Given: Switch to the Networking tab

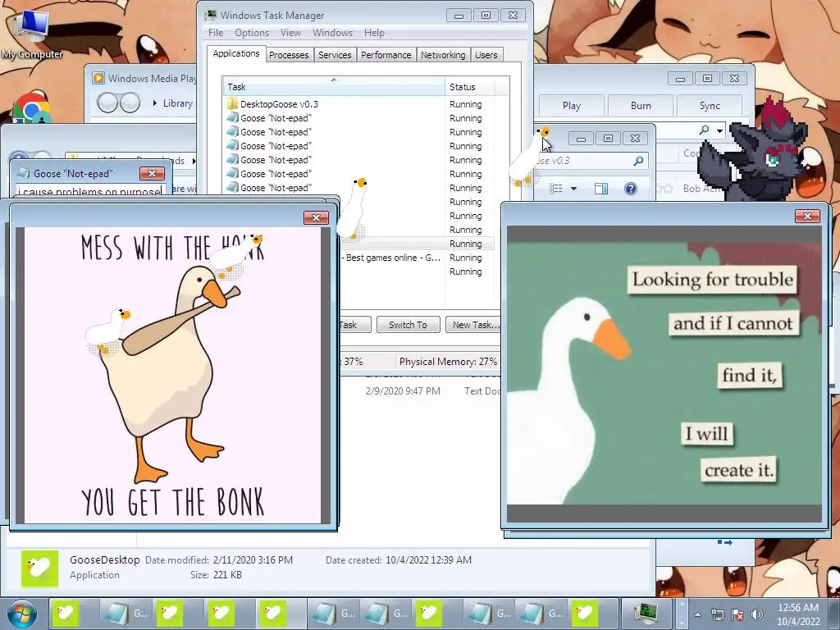Looking at the screenshot, I should (443, 55).
